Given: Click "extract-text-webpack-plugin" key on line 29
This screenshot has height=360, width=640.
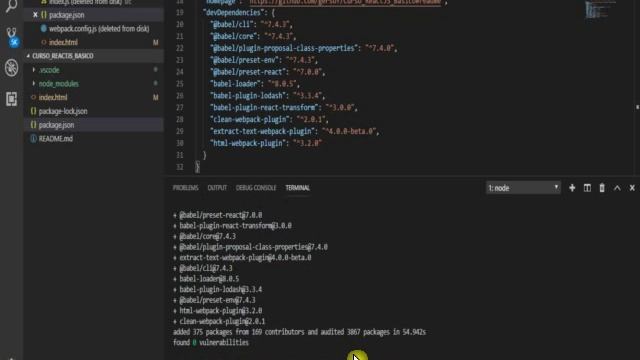Looking at the screenshot, I should pyautogui.click(x=263, y=131).
